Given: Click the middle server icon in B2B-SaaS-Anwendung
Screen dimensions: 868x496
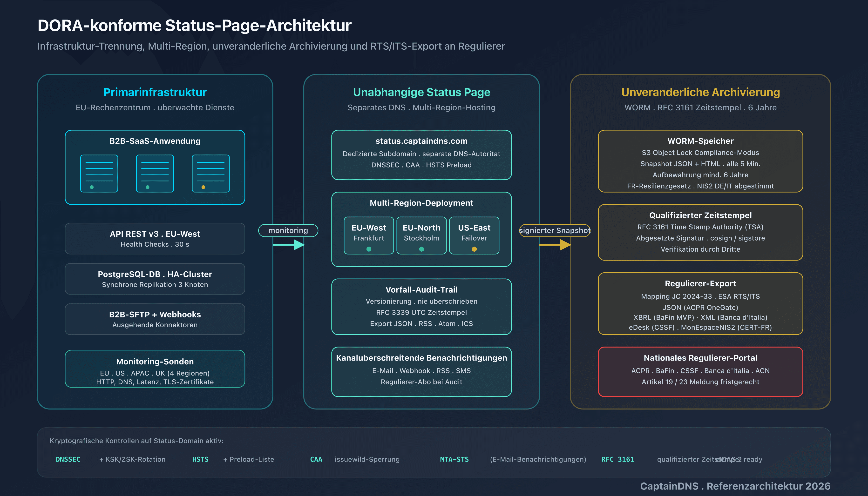Looking at the screenshot, I should 155,173.
